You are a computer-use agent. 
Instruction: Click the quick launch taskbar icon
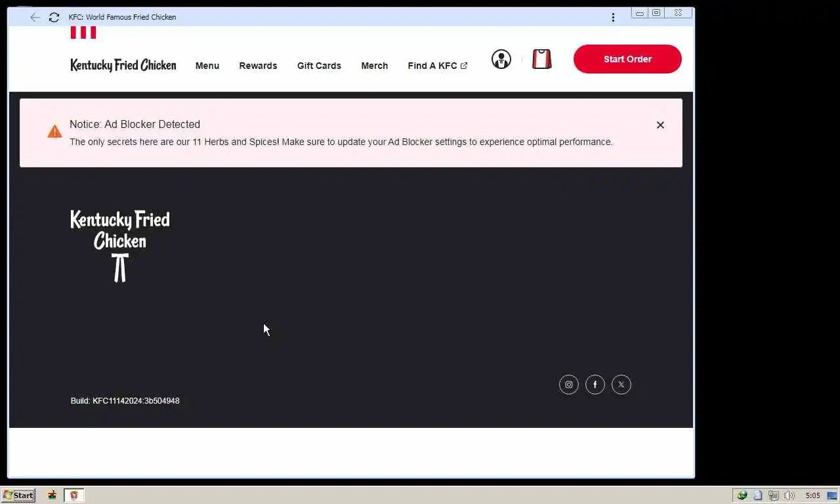52,495
